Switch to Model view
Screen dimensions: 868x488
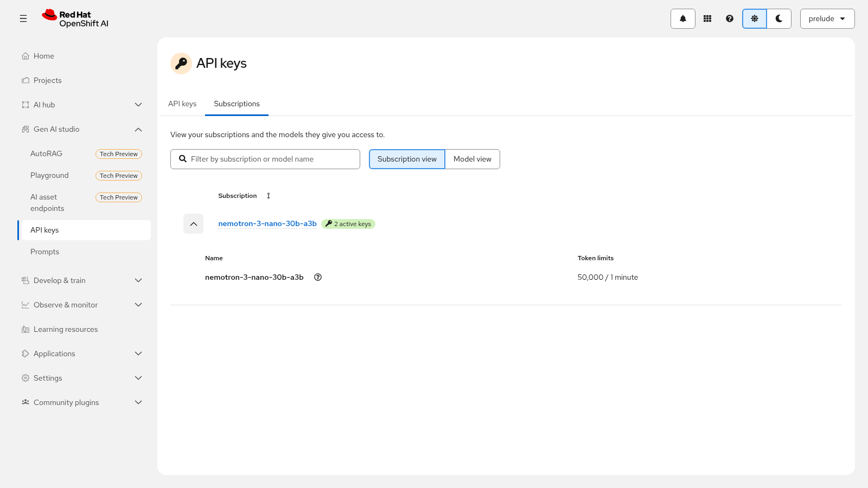tap(473, 159)
